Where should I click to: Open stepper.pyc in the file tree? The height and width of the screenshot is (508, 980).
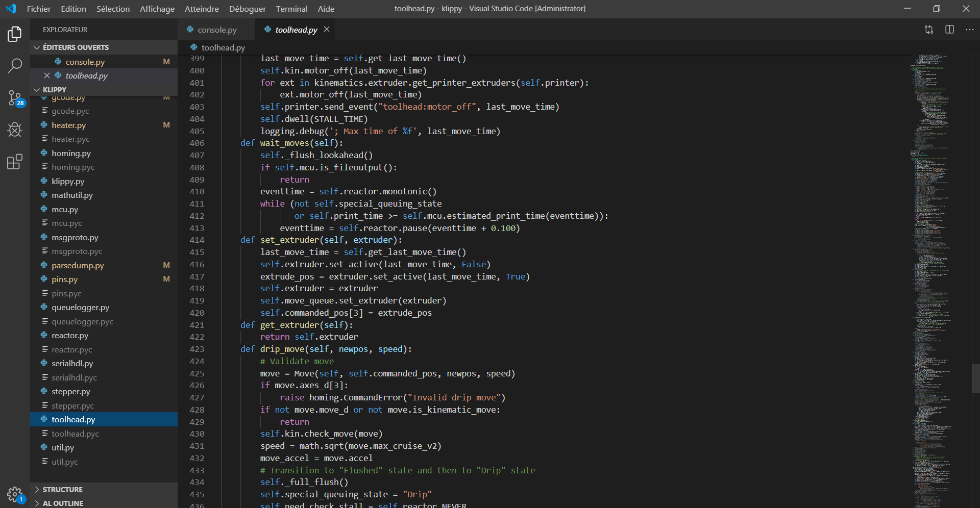tap(104, 405)
